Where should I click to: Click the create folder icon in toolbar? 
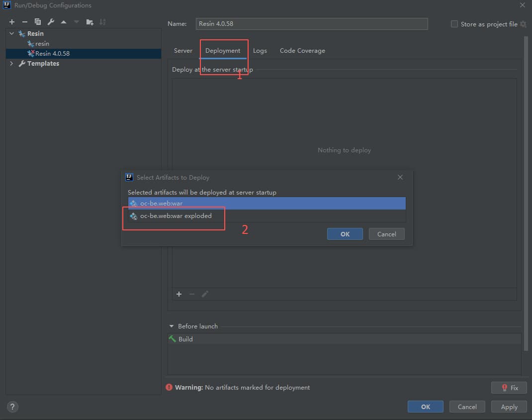[89, 22]
